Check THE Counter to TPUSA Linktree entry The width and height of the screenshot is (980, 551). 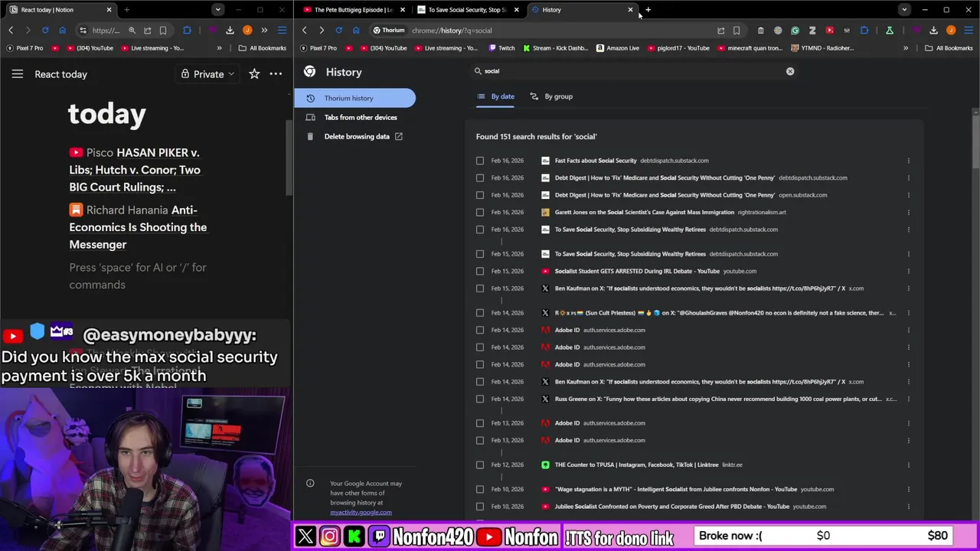coord(480,465)
